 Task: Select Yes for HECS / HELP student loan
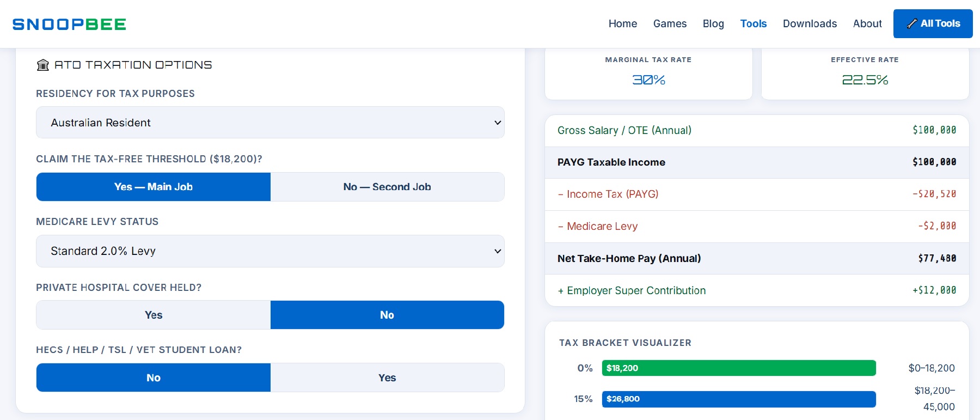tap(387, 378)
